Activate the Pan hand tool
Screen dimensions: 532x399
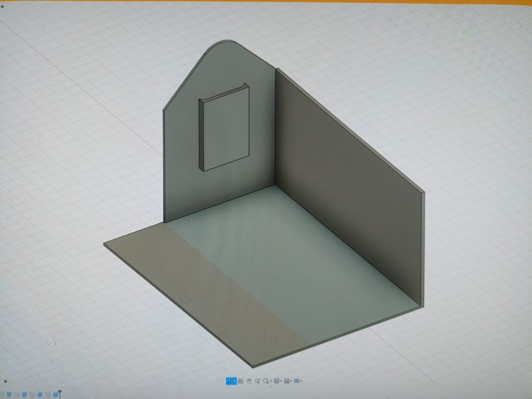pos(249,381)
